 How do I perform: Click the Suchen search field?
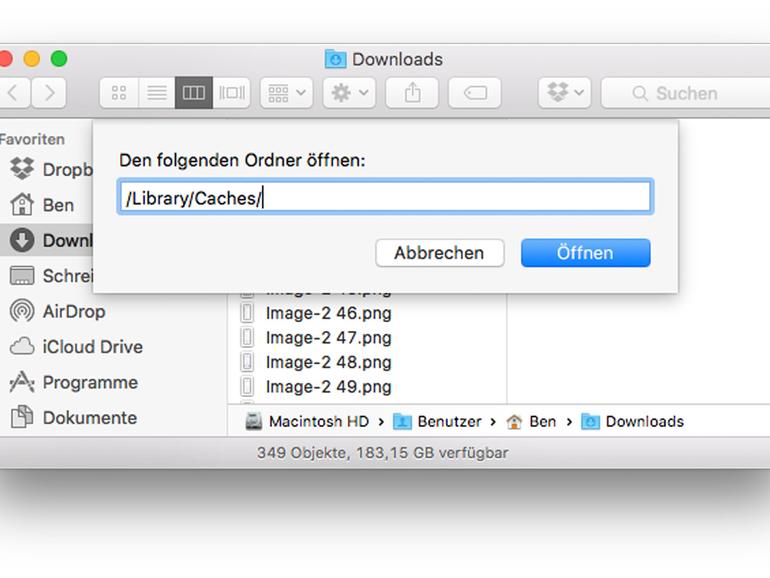(x=686, y=93)
